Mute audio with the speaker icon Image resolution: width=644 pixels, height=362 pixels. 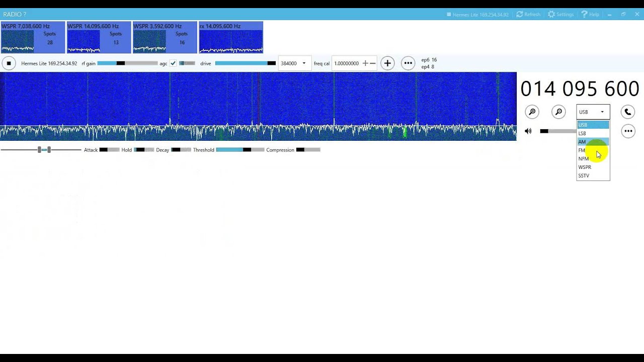click(528, 131)
